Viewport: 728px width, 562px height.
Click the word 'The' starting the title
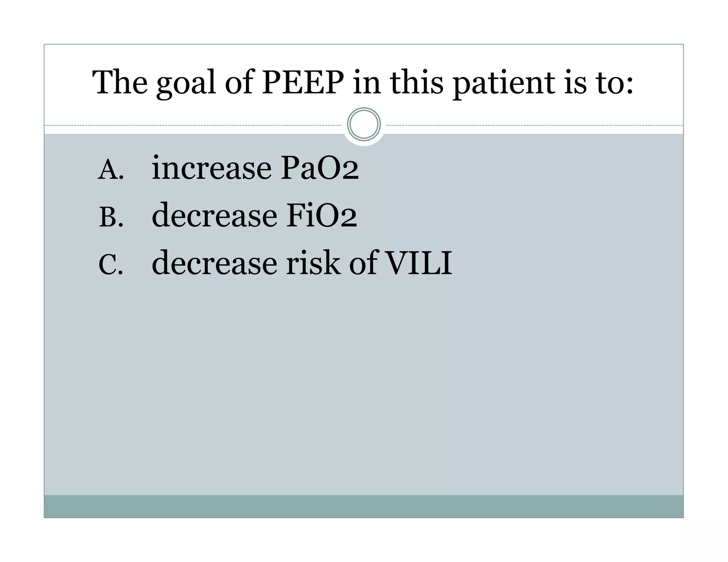pos(120,82)
